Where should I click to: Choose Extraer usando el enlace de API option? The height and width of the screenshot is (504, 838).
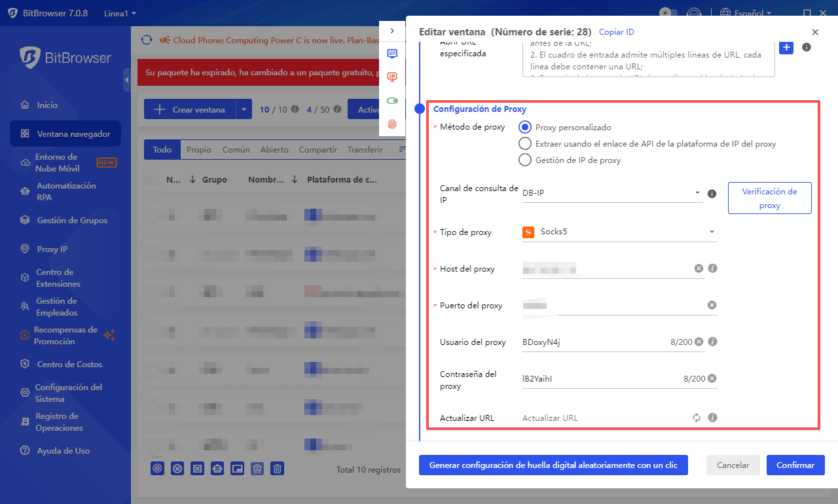pyautogui.click(x=525, y=143)
